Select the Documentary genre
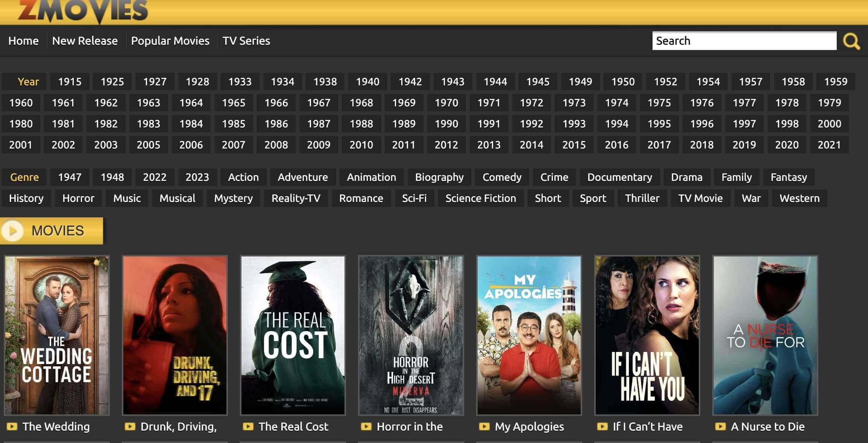Viewport: 868px width, 443px height. [619, 177]
